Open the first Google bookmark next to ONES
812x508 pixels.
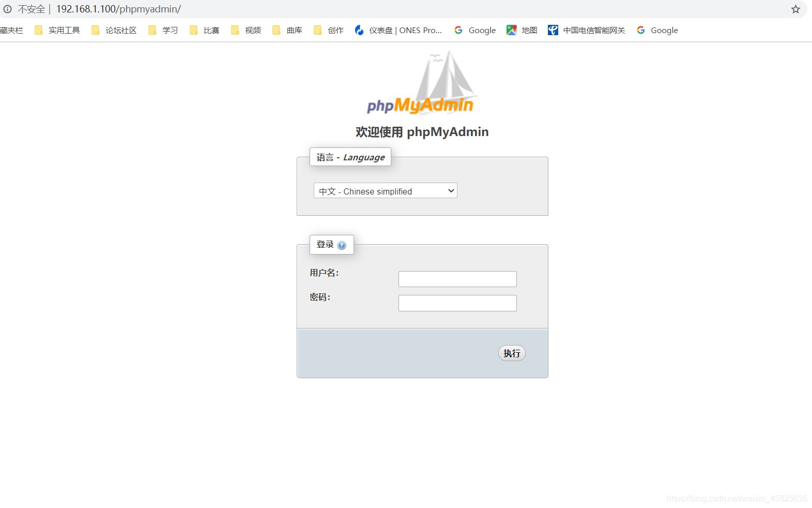click(475, 30)
